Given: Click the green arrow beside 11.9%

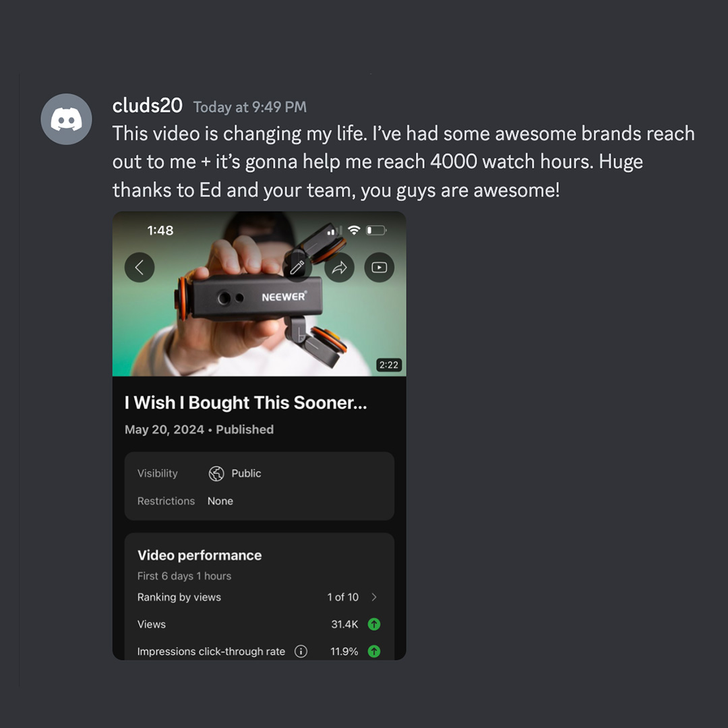Looking at the screenshot, I should tap(374, 651).
